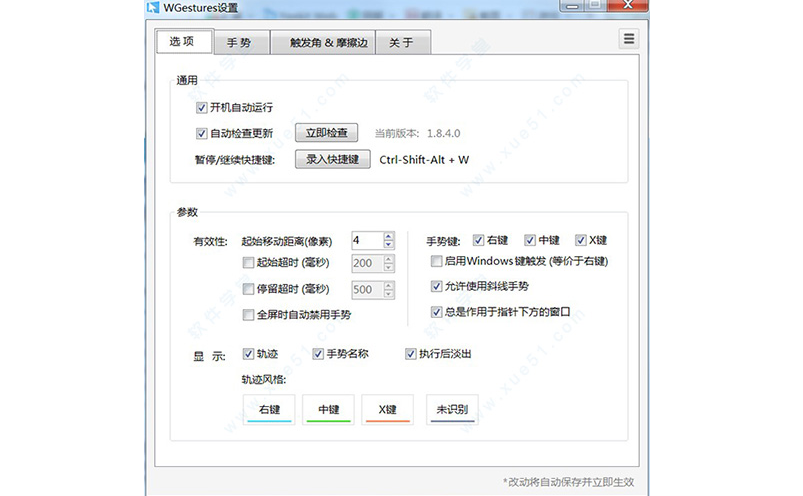The width and height of the screenshot is (803, 496).
Task: Toggle 自动检查更新 checkbox
Action: coord(202,134)
